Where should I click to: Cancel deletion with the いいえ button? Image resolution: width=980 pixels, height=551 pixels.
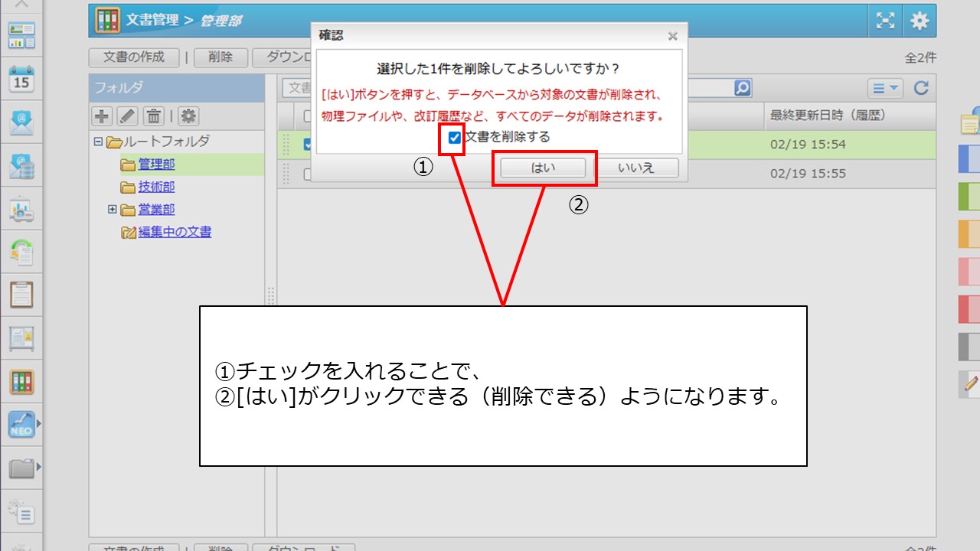tap(637, 168)
